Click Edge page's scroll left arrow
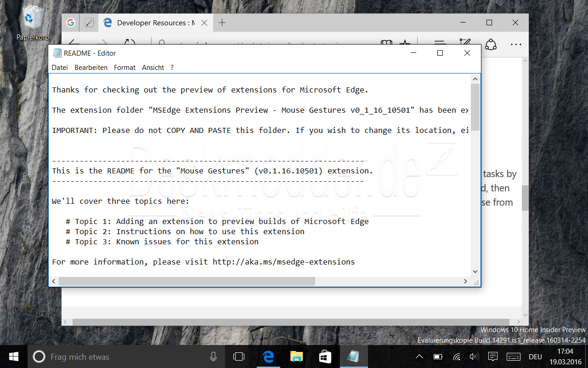This screenshot has width=588, height=368. tap(66, 322)
